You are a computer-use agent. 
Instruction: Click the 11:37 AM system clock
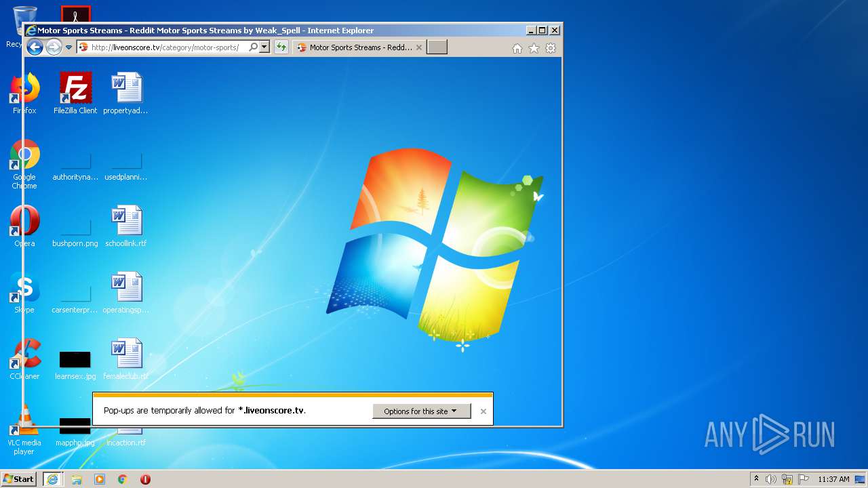pyautogui.click(x=833, y=479)
